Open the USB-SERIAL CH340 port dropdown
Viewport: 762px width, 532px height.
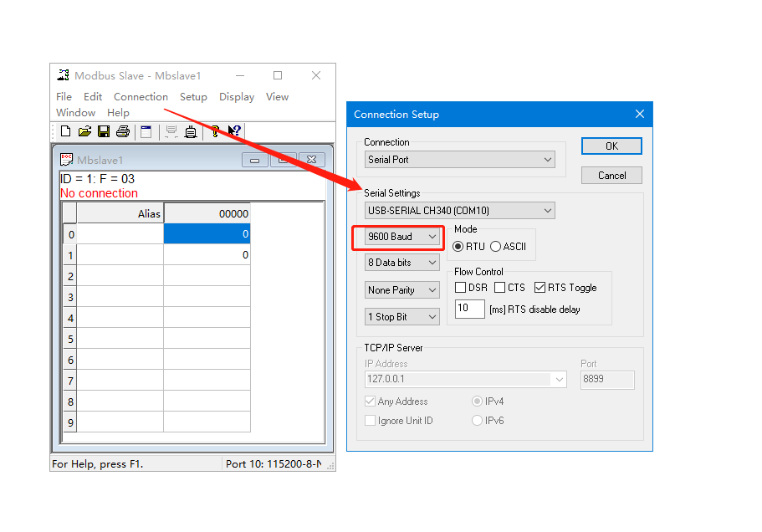click(x=459, y=211)
